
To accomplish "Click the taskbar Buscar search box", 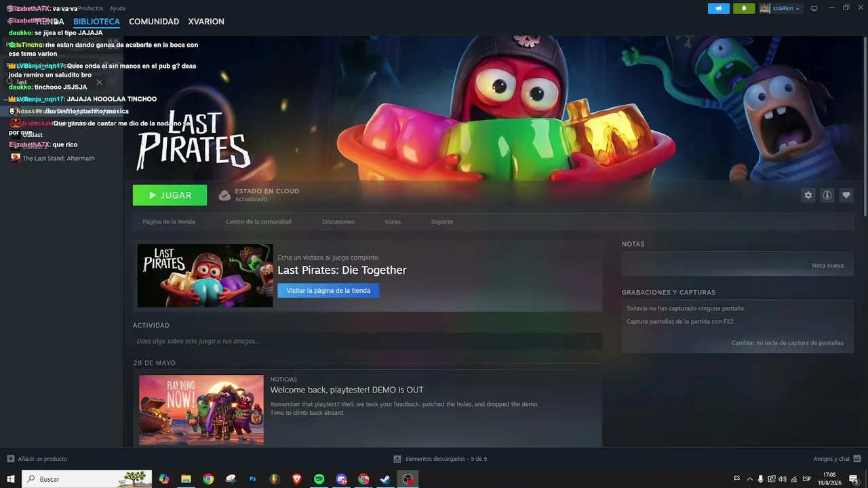I will 87,479.
